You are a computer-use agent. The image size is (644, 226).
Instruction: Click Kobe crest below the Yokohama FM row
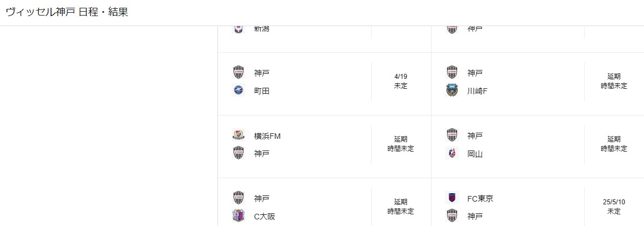point(238,154)
